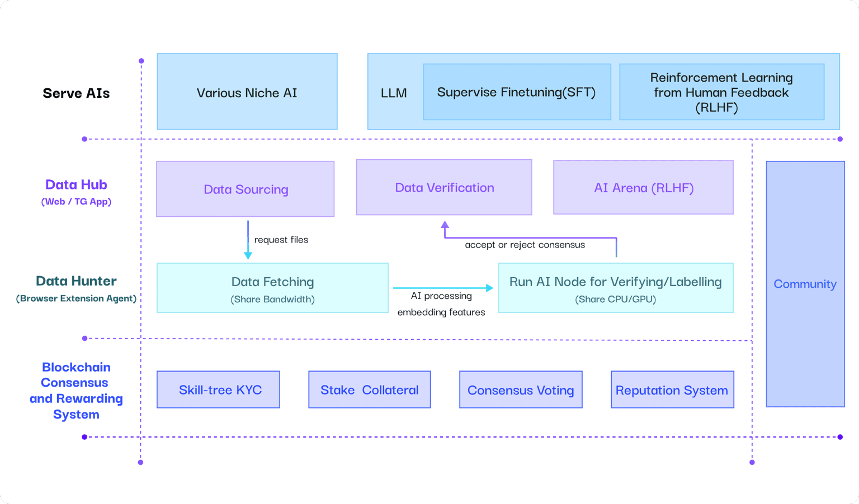The image size is (859, 504).
Task: Click the "request files" arrow label
Action: [281, 240]
